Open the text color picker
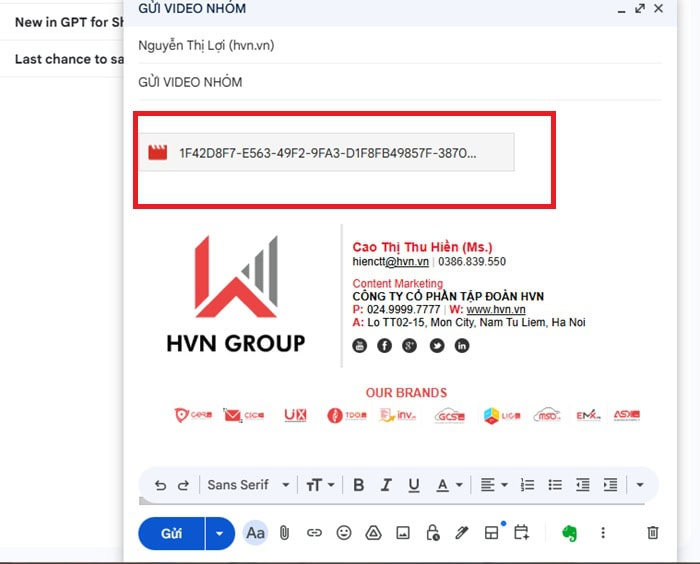This screenshot has width=700, height=564. pos(449,485)
